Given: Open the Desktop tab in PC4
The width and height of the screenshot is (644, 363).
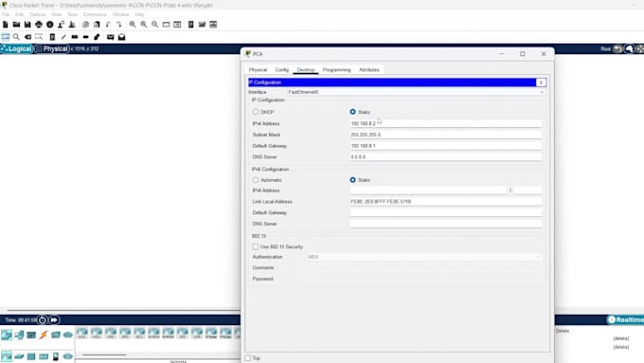Looking at the screenshot, I should [306, 70].
